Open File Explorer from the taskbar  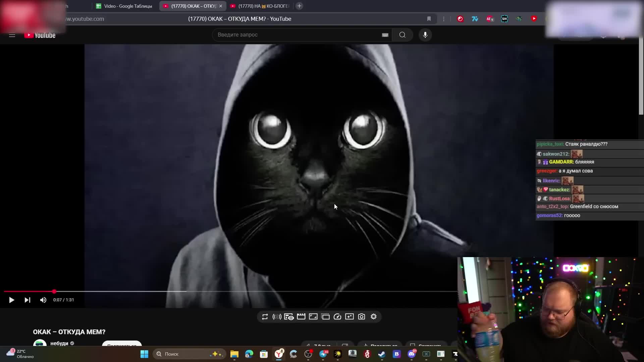coord(234,354)
